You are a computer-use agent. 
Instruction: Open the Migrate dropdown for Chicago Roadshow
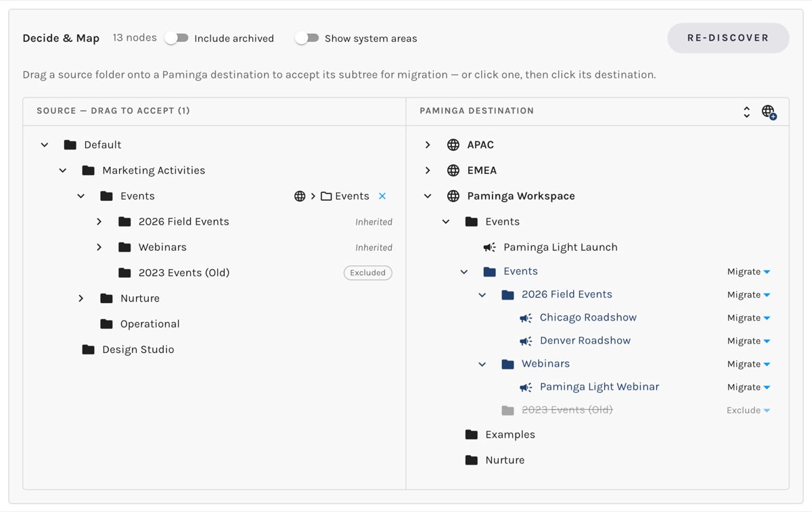tap(748, 318)
